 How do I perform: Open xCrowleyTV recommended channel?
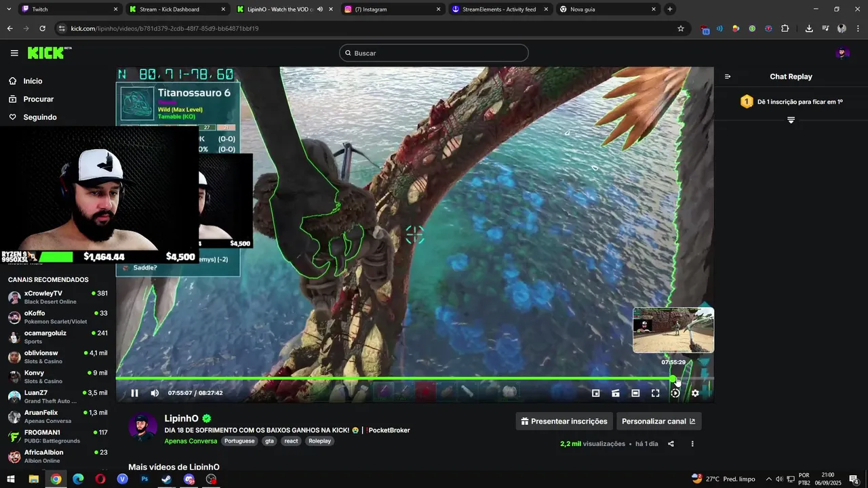58,298
